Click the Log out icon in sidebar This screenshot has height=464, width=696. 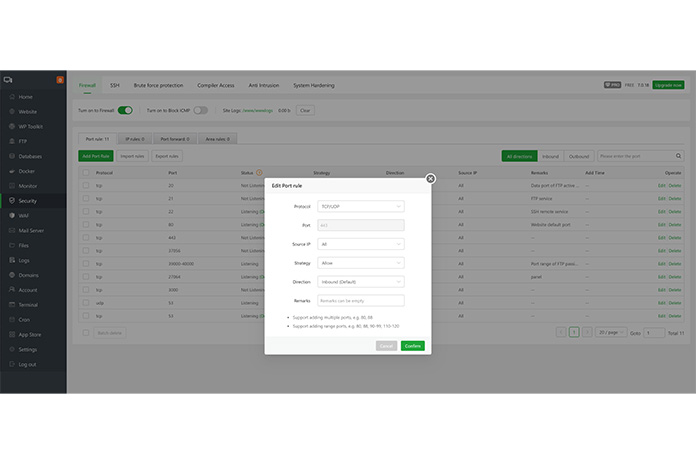pyautogui.click(x=9, y=364)
